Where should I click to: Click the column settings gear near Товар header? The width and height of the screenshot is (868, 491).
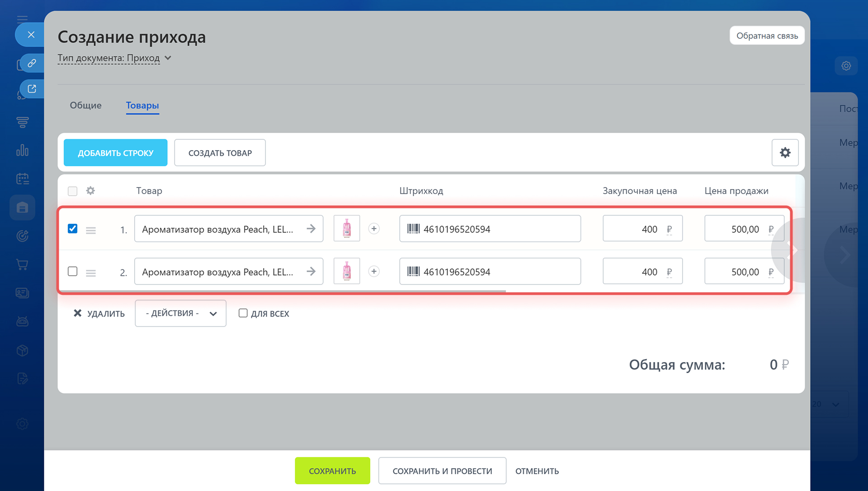click(90, 191)
